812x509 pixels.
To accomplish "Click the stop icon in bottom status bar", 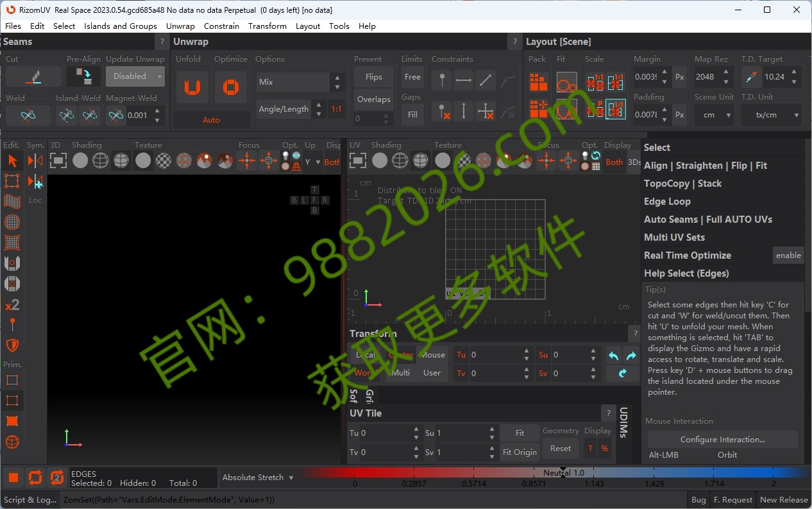I will coord(13,478).
